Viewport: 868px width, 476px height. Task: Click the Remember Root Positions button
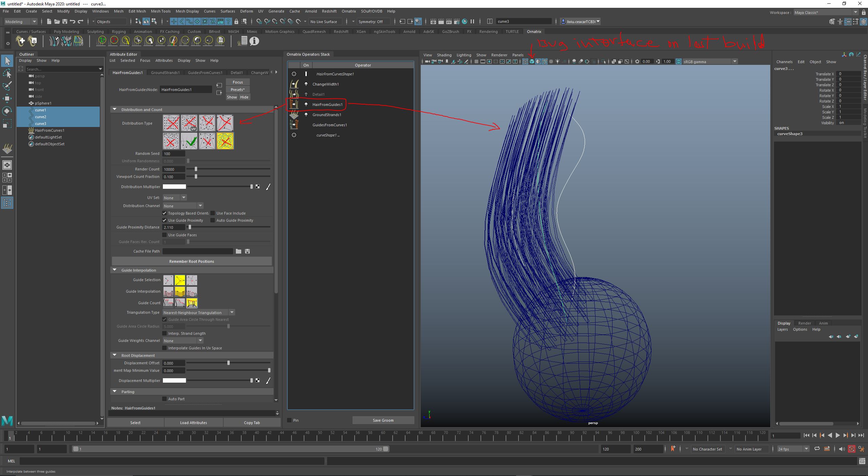191,261
